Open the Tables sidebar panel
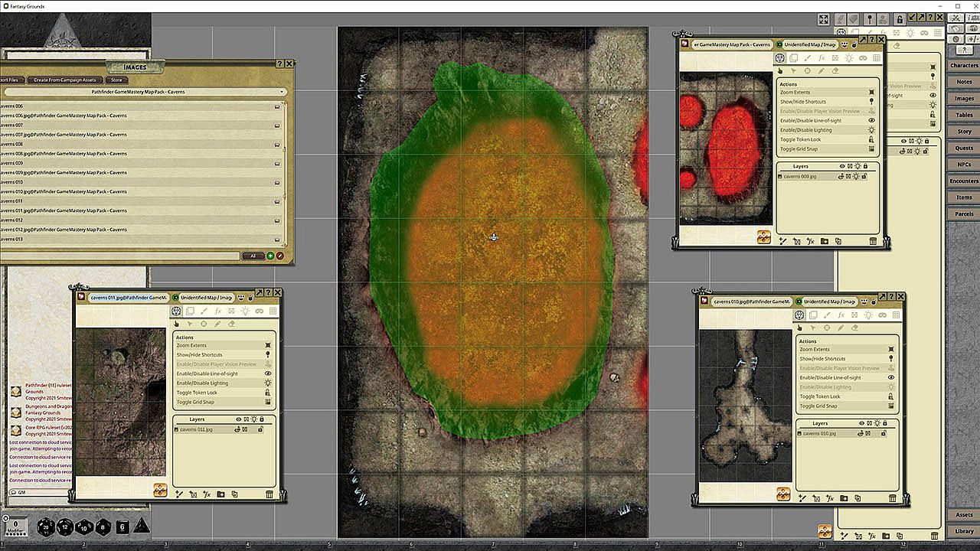The image size is (980, 551). (x=963, y=115)
